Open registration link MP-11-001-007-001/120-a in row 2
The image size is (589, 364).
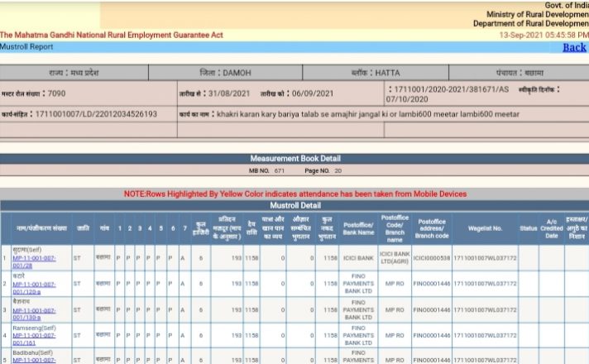pyautogui.click(x=34, y=288)
